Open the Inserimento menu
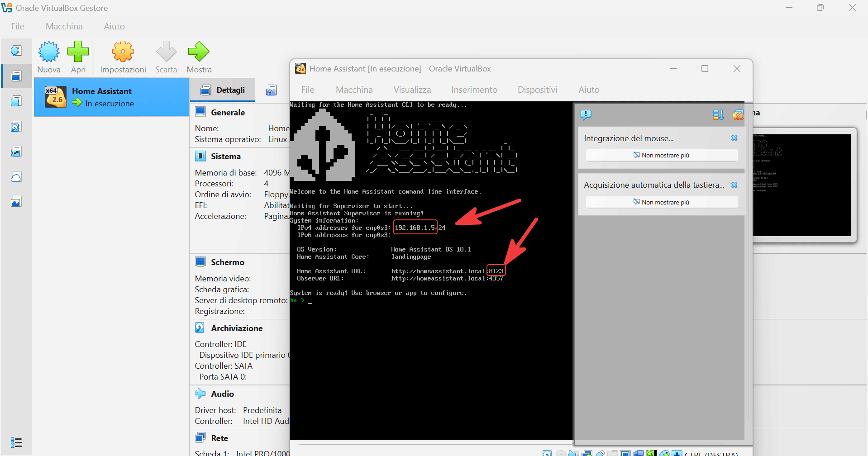The image size is (868, 456). (x=474, y=90)
